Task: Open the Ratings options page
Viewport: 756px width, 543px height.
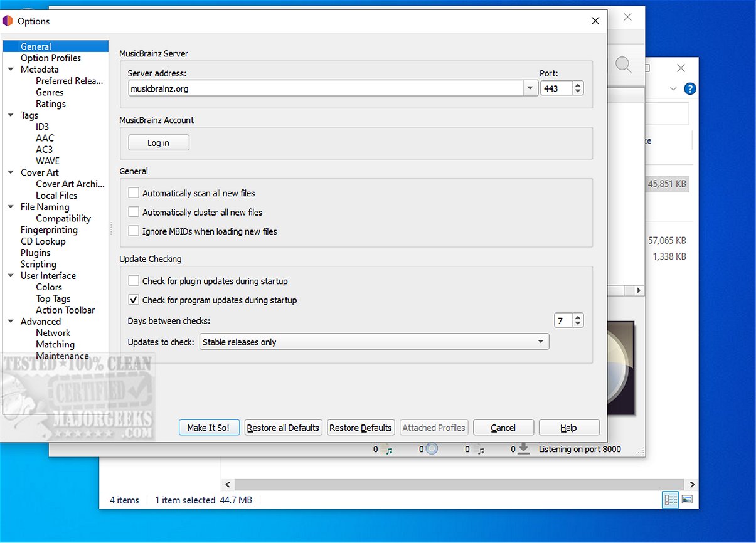Action: (x=51, y=104)
